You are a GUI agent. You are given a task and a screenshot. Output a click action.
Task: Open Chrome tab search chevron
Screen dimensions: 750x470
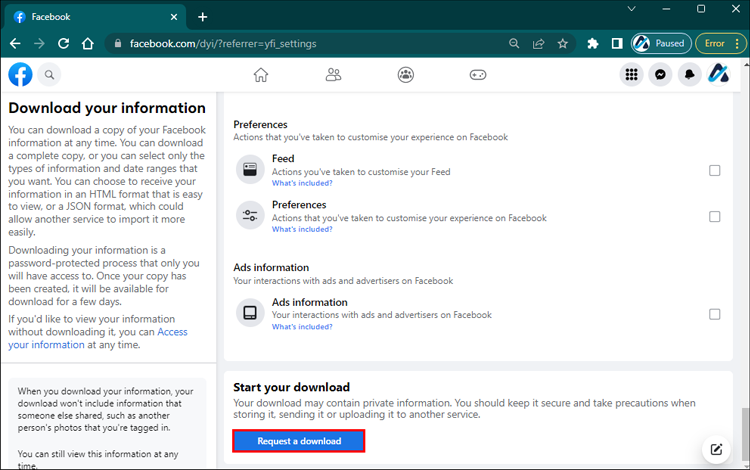[631, 9]
